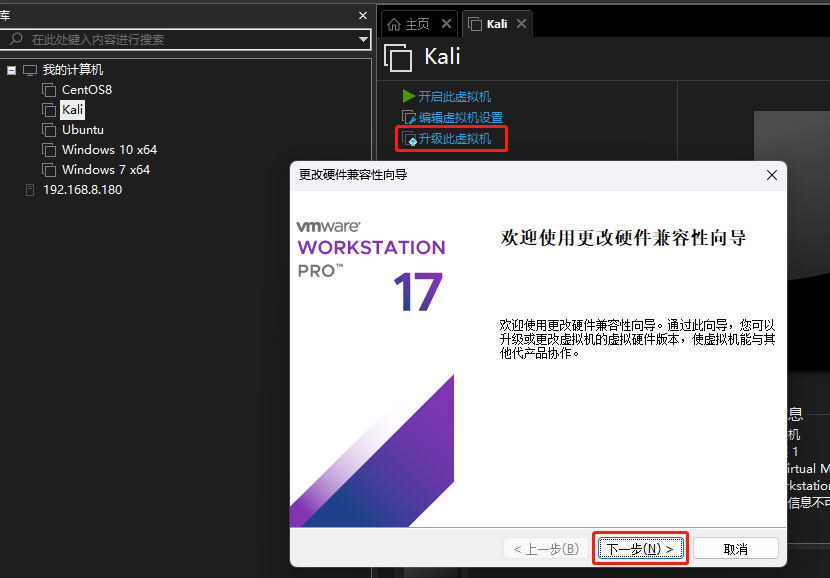Screen dimensions: 830x578
Task: Click the Windows 10 x64 VM icon
Action: (49, 150)
